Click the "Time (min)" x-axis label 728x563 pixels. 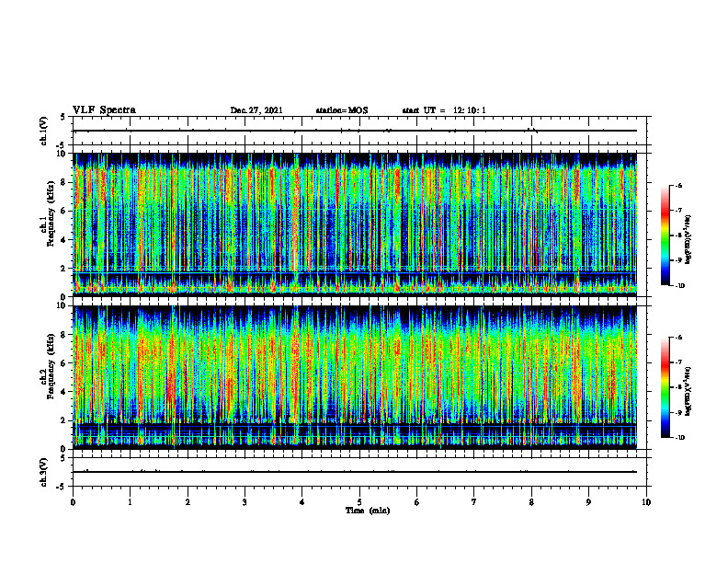click(368, 511)
